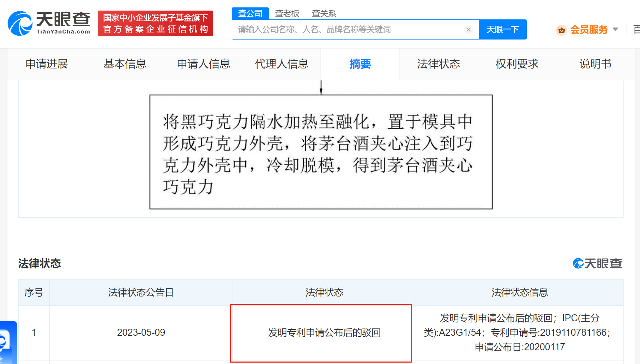Viewport: 640px width, 364px height.
Task: Select the 摘要 tab
Action: point(360,64)
